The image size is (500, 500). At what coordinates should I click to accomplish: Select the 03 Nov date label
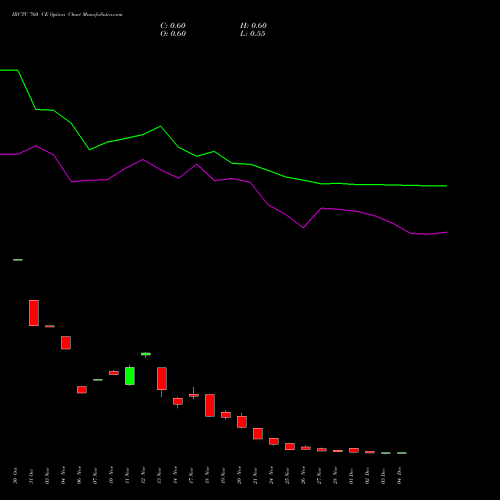point(47,476)
